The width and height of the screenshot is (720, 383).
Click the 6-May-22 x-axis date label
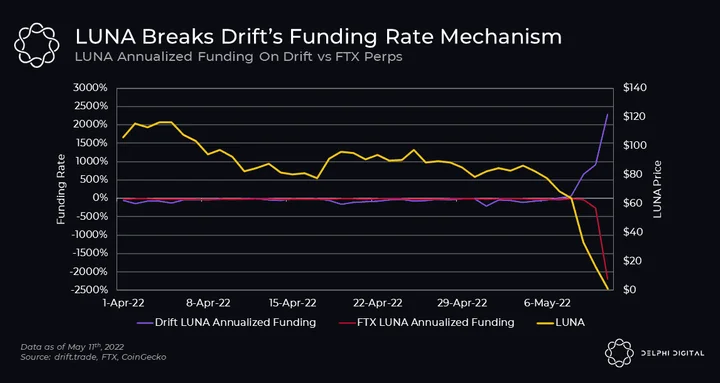tap(546, 303)
